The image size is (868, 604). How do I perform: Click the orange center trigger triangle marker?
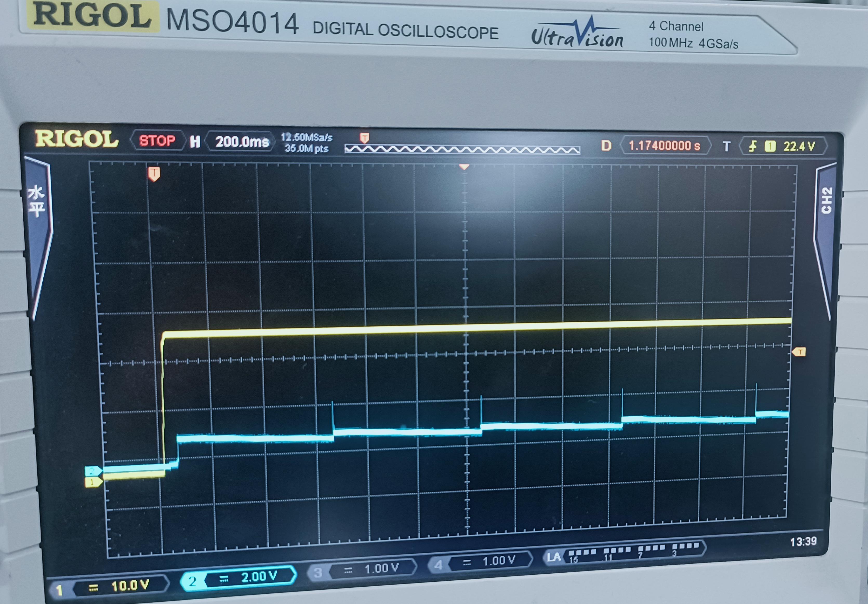[x=464, y=167]
